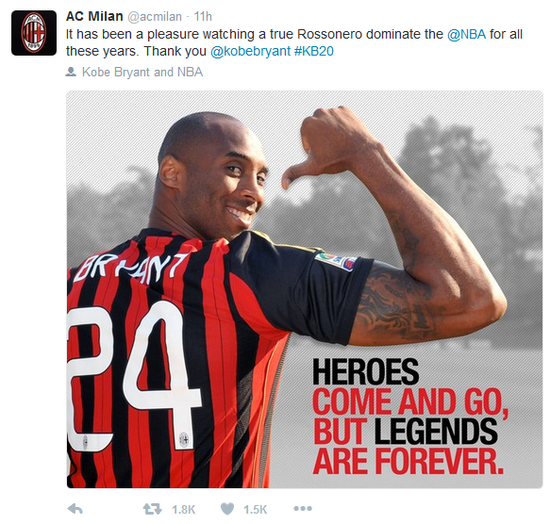
Task: Expand the Kobe Bryant jersey photo
Action: pos(304,289)
